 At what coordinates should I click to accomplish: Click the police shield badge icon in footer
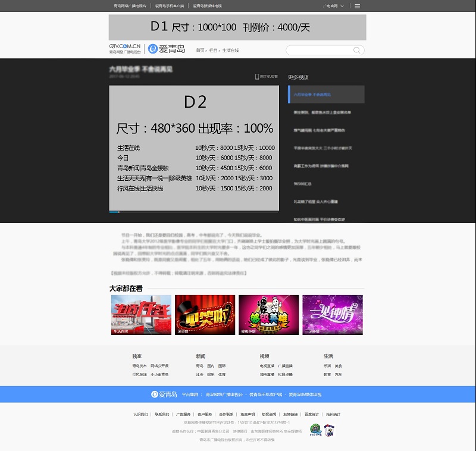click(x=328, y=430)
